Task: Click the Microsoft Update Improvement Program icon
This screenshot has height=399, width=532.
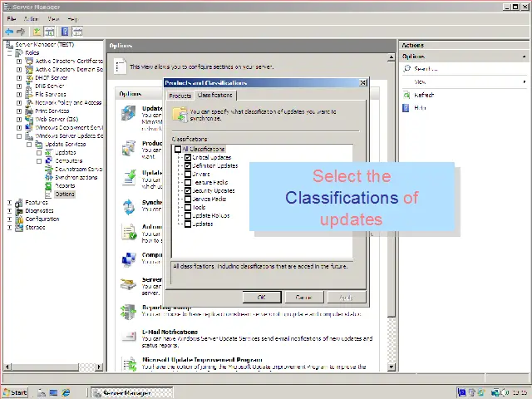Action: pos(130,364)
